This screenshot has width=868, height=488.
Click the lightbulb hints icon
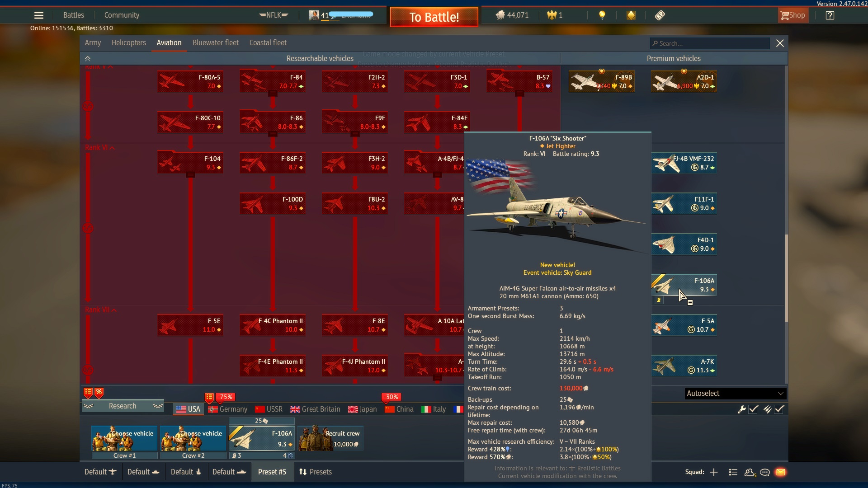click(602, 15)
